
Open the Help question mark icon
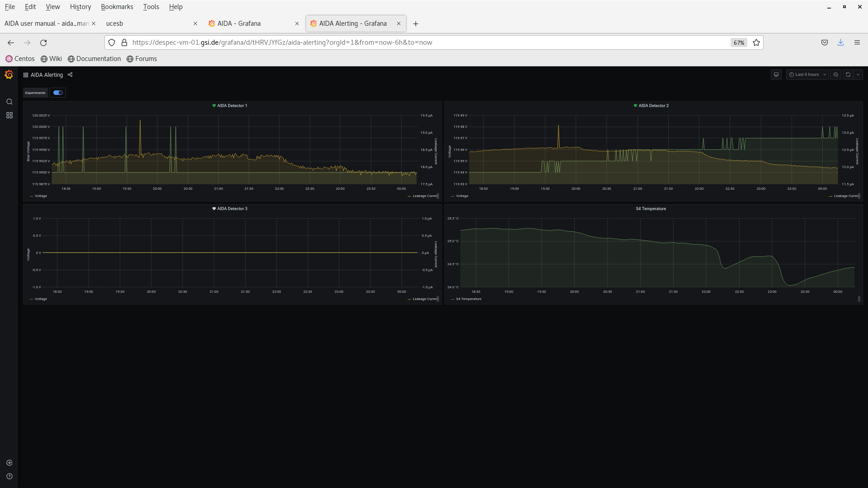tap(9, 476)
